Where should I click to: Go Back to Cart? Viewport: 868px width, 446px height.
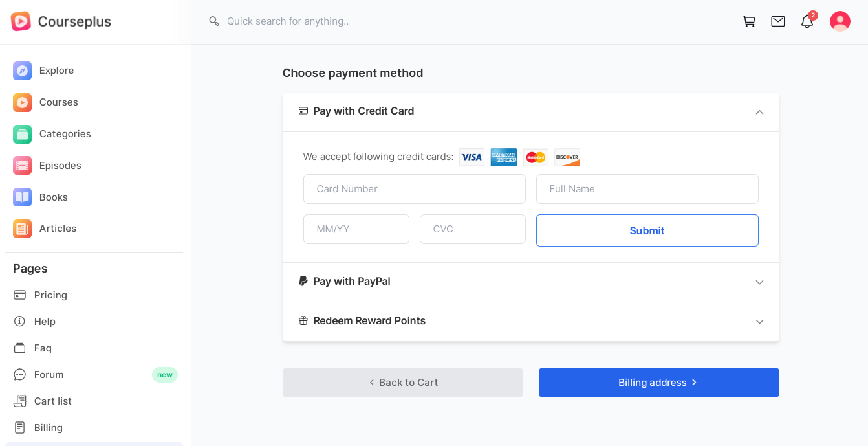(402, 383)
